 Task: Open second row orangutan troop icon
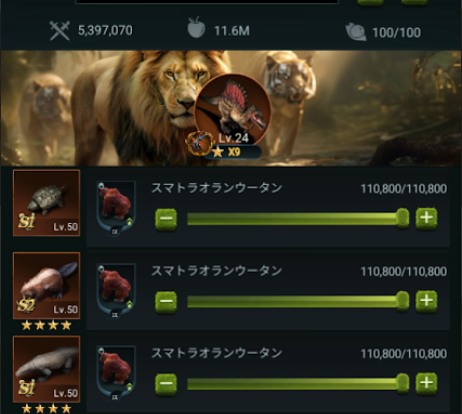point(116,291)
